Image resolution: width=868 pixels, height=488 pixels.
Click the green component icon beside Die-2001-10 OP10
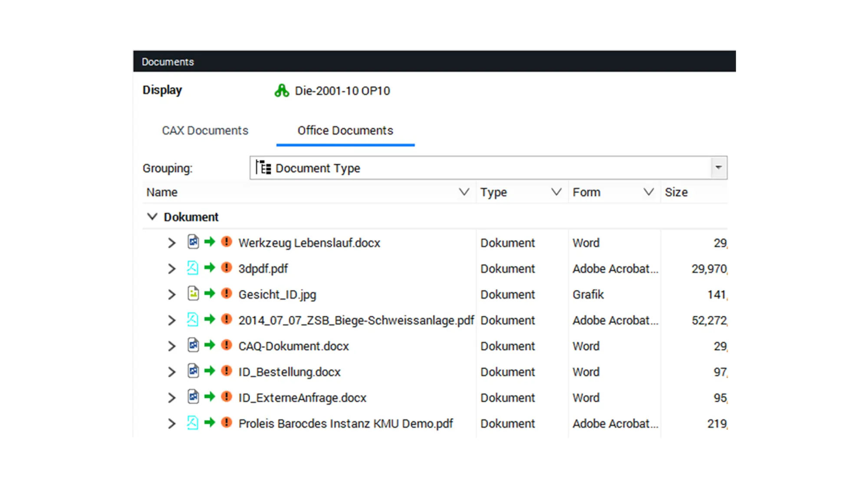point(282,91)
